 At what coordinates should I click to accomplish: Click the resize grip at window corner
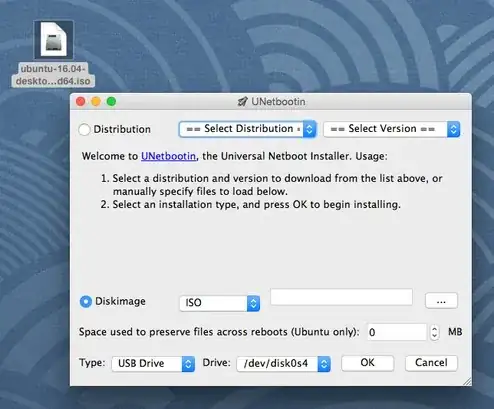(x=467, y=381)
